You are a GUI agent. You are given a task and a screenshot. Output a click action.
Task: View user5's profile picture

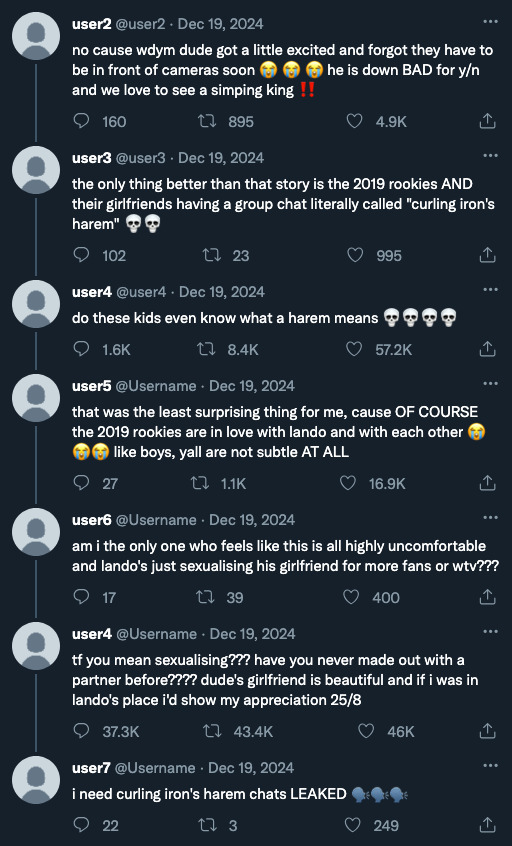point(36,398)
